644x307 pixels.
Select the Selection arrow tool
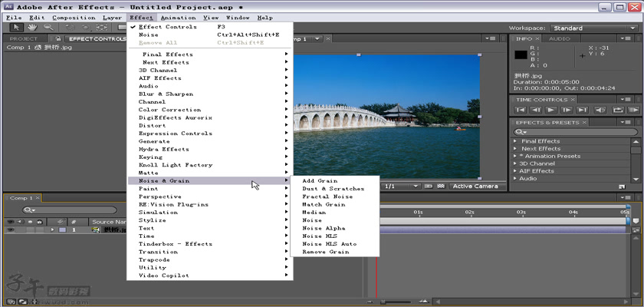point(16,28)
